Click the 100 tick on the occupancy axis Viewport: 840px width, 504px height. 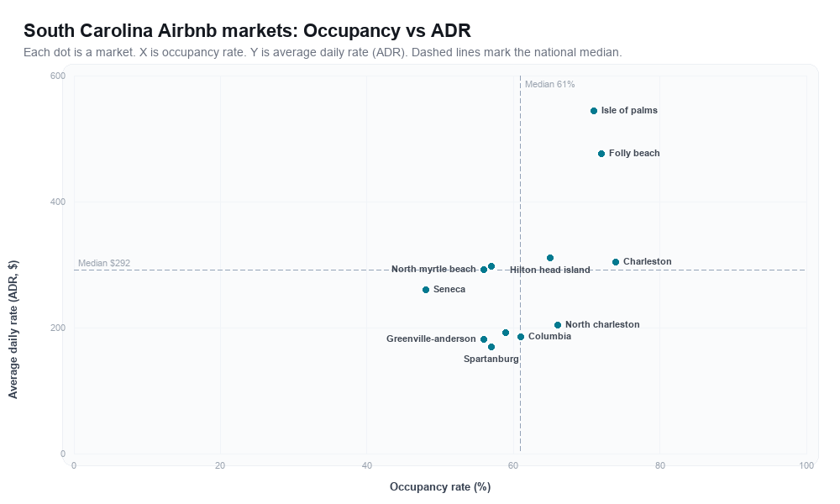(x=806, y=466)
